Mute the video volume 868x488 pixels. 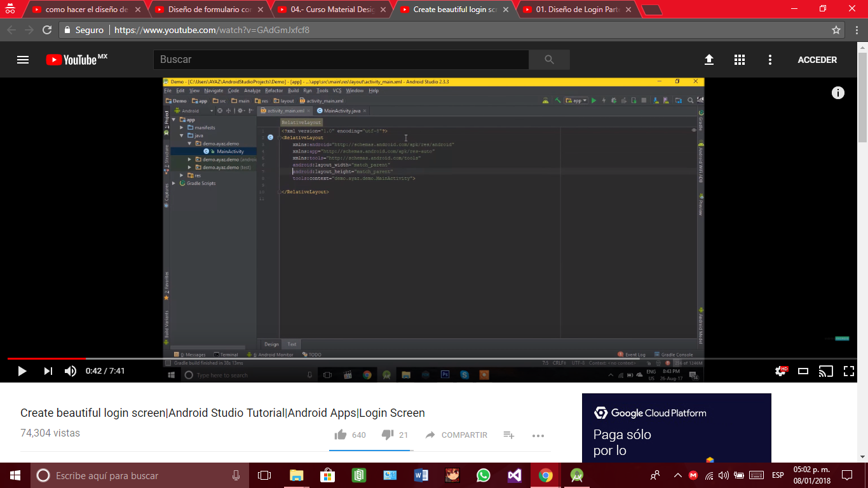coord(71,371)
